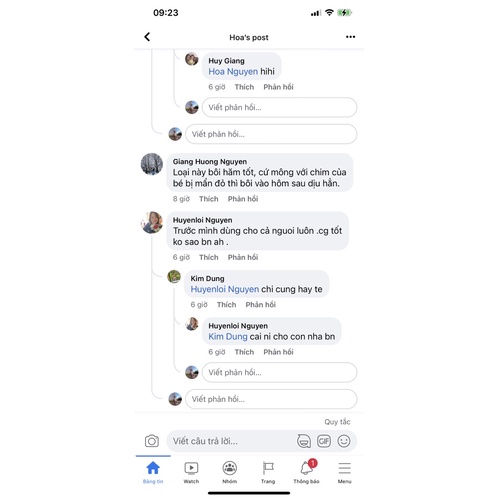This screenshot has height=499, width=499.
Task: Open the GIF picker
Action: pos(324,441)
